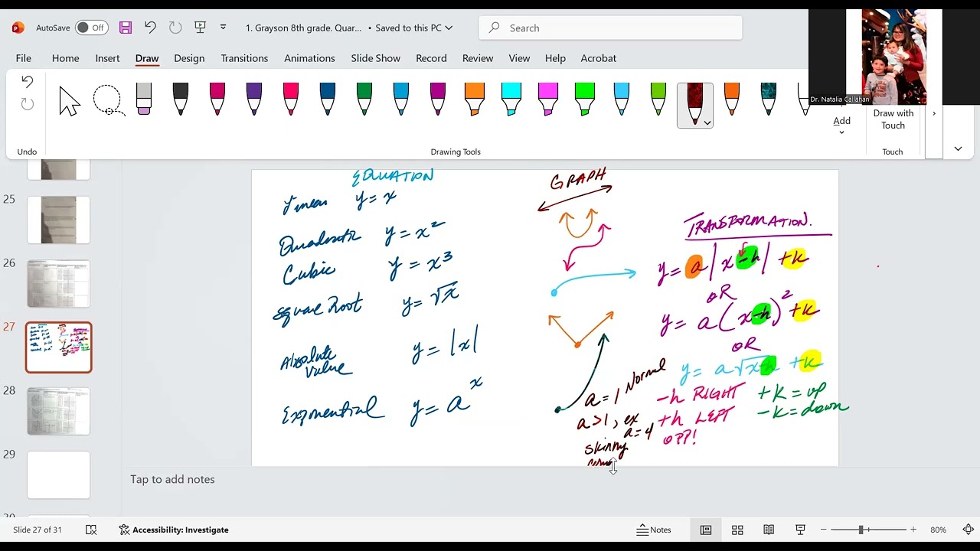Open the Animations tab

pos(309,58)
